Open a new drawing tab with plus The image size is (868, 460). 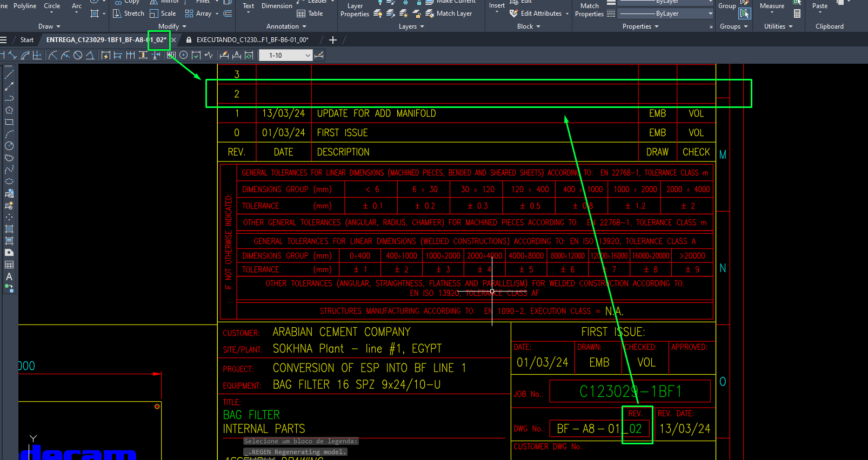[333, 40]
